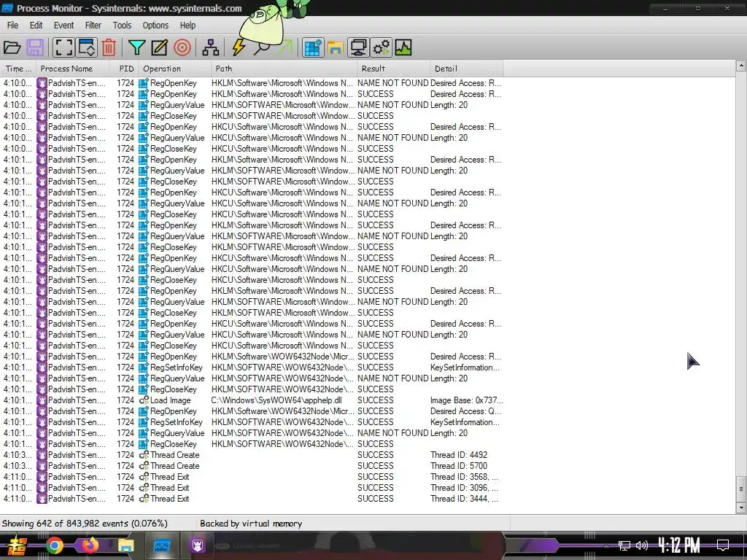Open the Start menu on taskbar
The width and height of the screenshot is (747, 560).
tap(18, 545)
